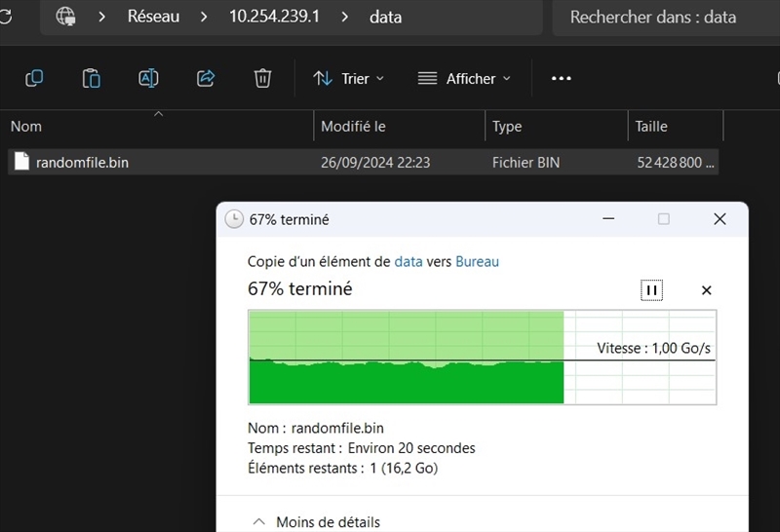
Task: Click the globe network icon in address bar
Action: (66, 17)
